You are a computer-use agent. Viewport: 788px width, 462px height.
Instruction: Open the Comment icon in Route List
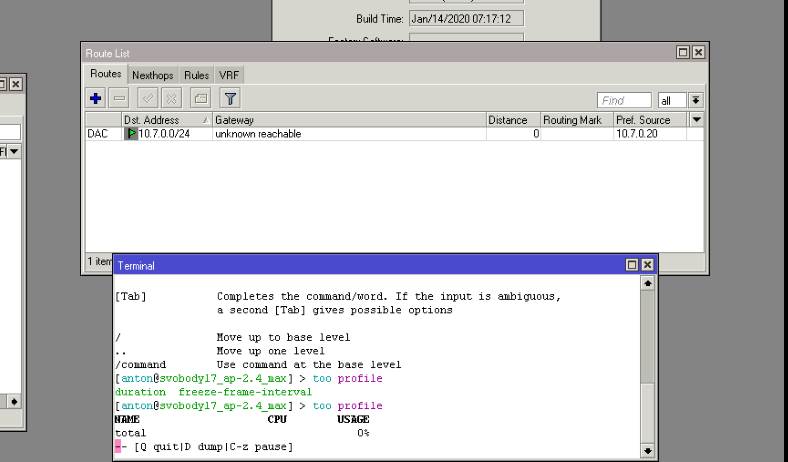click(200, 98)
